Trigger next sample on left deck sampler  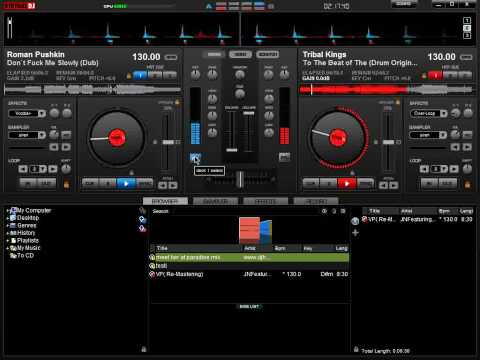[x=66, y=147]
